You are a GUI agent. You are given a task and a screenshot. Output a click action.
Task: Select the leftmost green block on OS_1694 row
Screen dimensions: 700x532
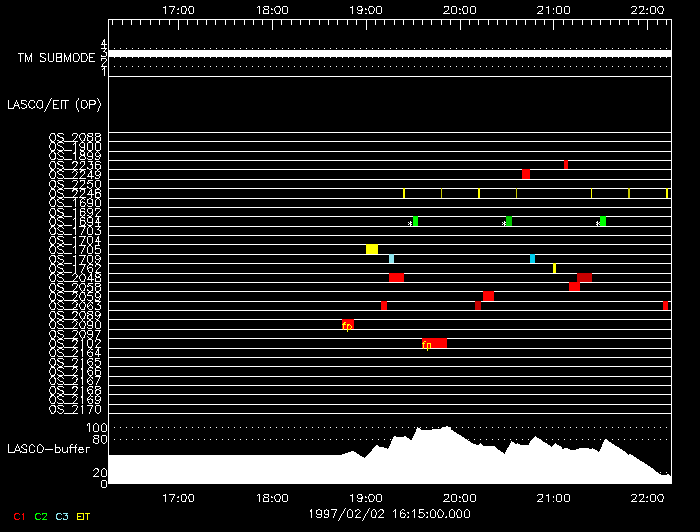pos(415,221)
